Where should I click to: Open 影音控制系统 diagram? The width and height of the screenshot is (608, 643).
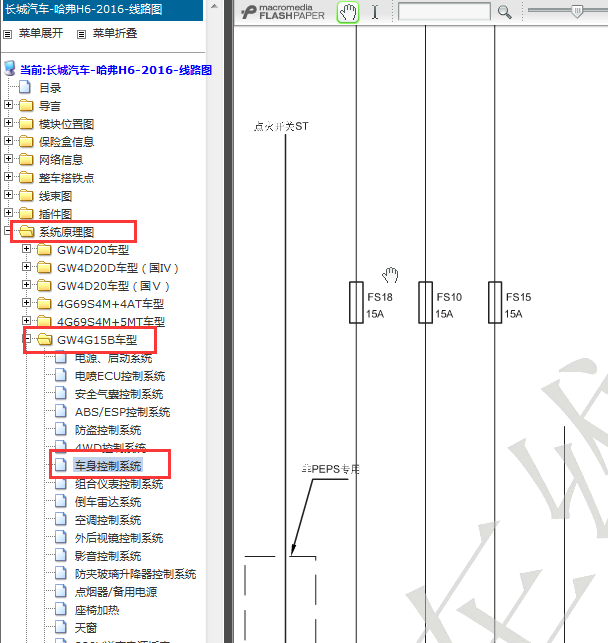click(108, 556)
